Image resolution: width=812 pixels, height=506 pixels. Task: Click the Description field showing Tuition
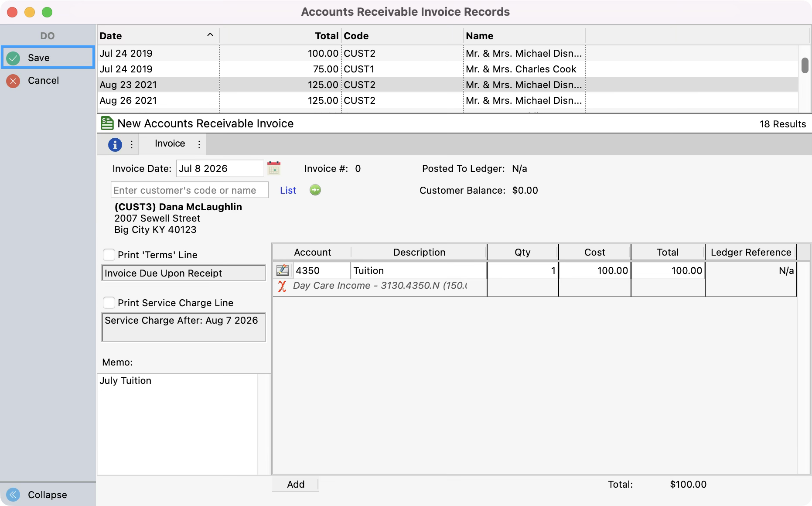coord(419,270)
